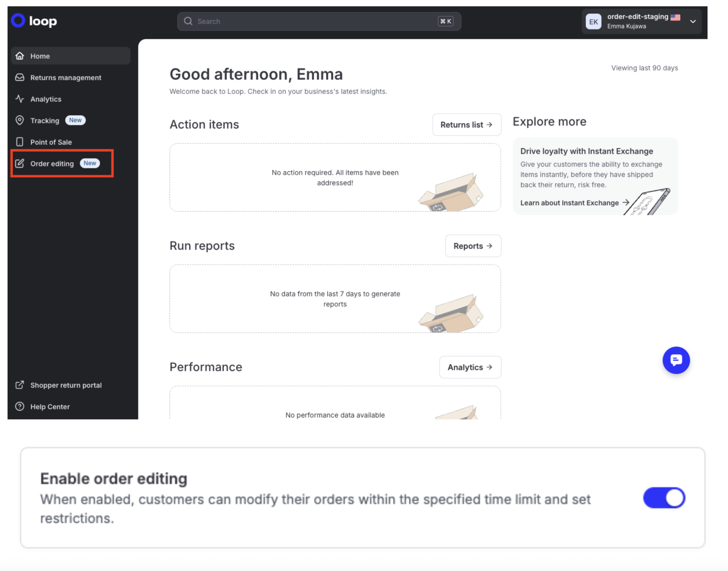Screen dimensions: 728x571
Task: Click the Home house icon
Action: click(x=20, y=56)
